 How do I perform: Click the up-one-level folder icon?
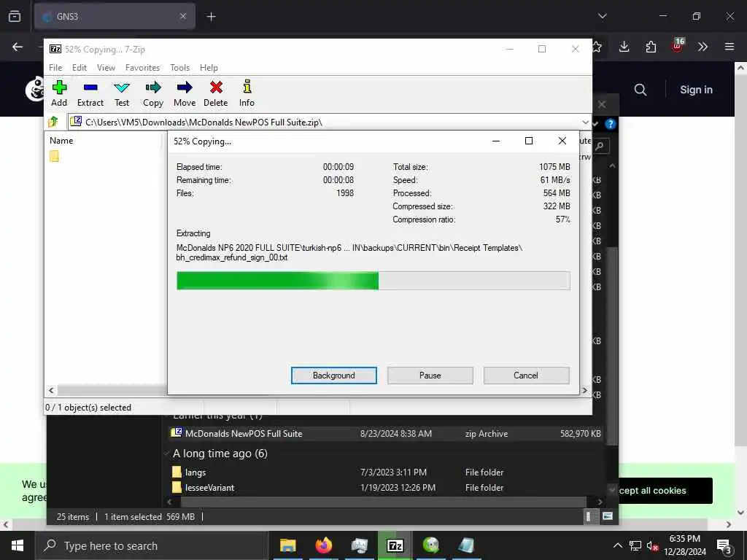tap(53, 122)
